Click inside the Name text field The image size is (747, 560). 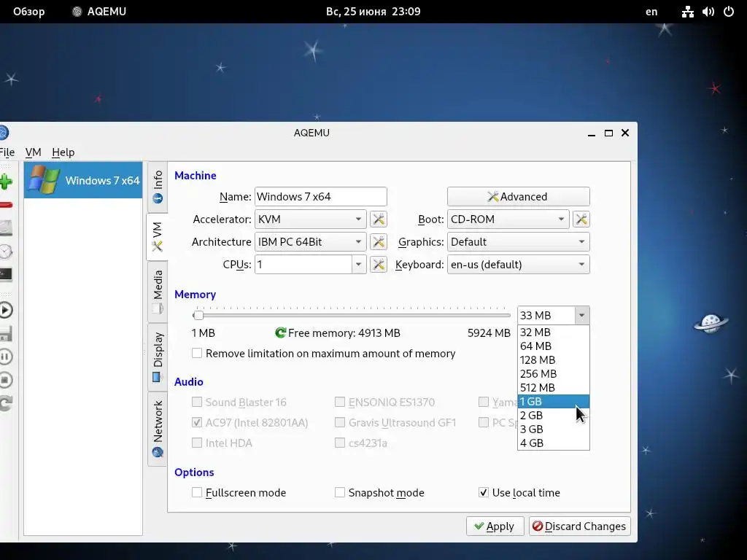click(321, 197)
